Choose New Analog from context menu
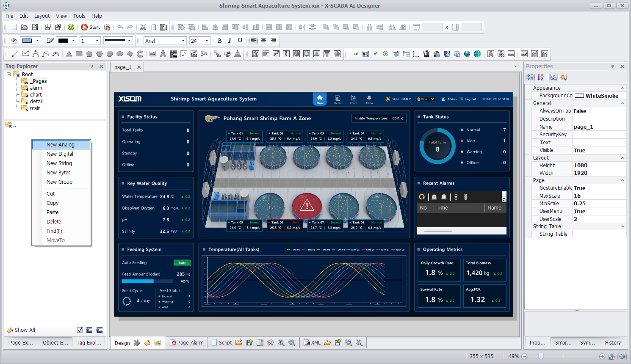This screenshot has width=631, height=364. (61, 145)
